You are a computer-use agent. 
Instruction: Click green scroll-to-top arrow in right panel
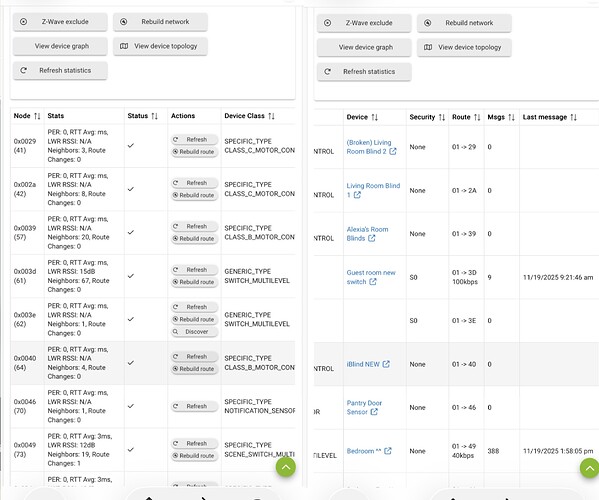[590, 468]
